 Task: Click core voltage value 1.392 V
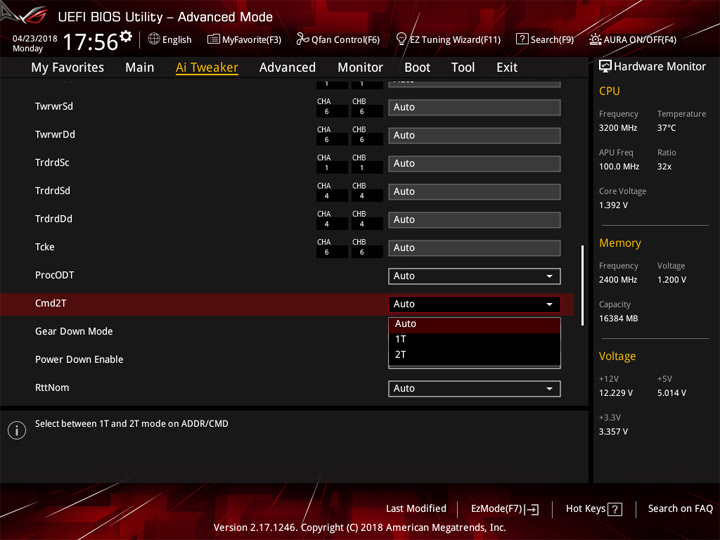click(613, 205)
